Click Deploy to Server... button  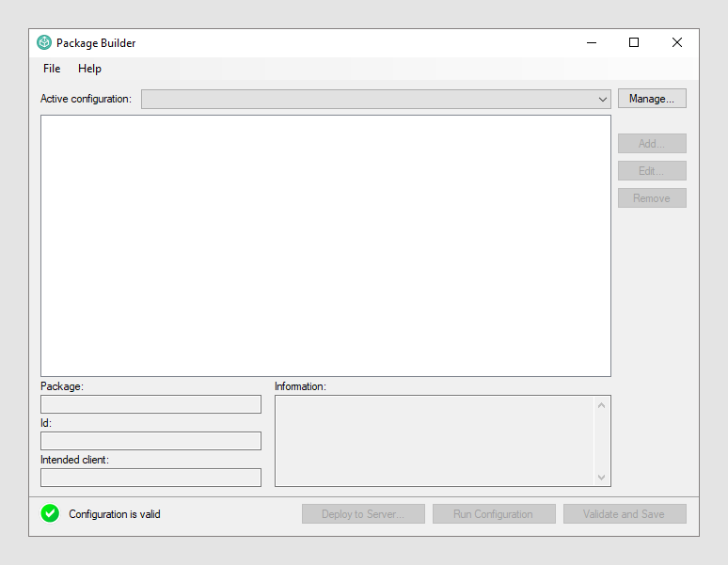pos(363,514)
